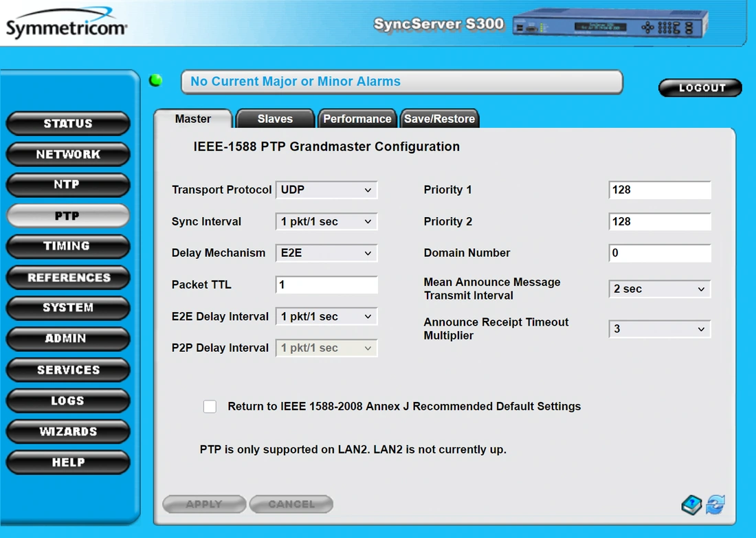Open the Save/Restore tab
This screenshot has height=538, width=756.
pyautogui.click(x=439, y=118)
